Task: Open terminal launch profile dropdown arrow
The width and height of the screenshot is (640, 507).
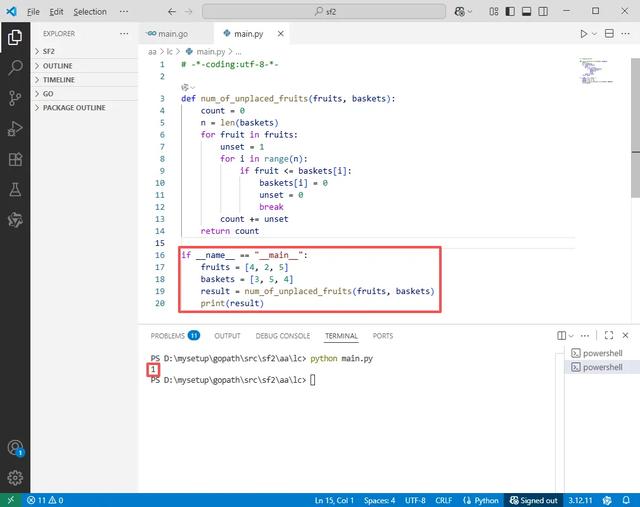Action: pyautogui.click(x=571, y=336)
